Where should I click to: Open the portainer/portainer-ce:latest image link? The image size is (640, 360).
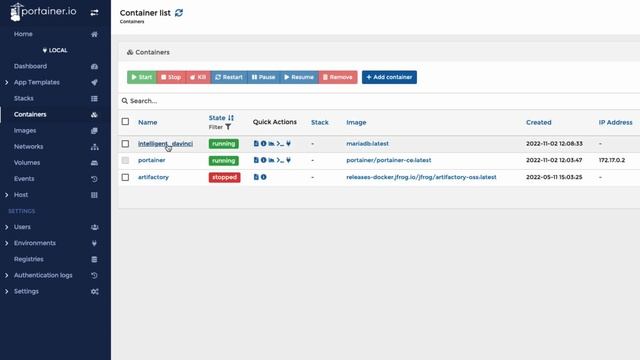click(x=389, y=160)
